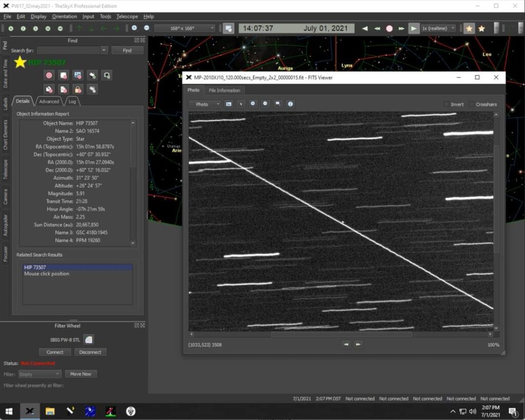This screenshot has height=420, width=525.
Task: Open File Explorer from the taskbar
Action: coord(50,411)
